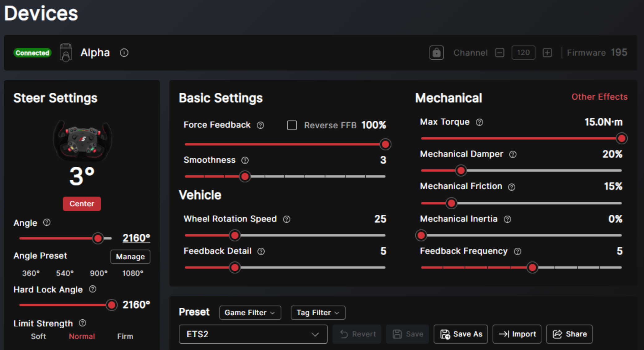Click the Save As button
The image size is (644, 350).
461,334
